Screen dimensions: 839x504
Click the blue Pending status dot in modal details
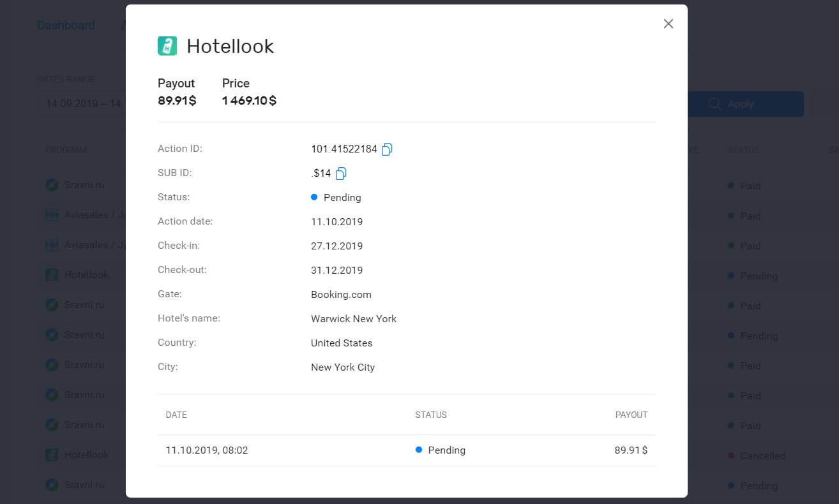(314, 197)
